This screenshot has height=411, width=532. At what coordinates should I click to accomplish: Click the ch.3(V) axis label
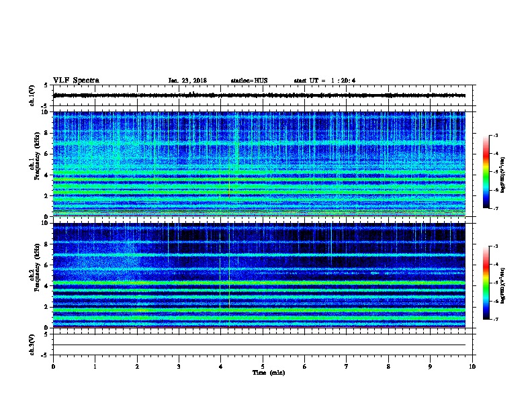coord(32,345)
